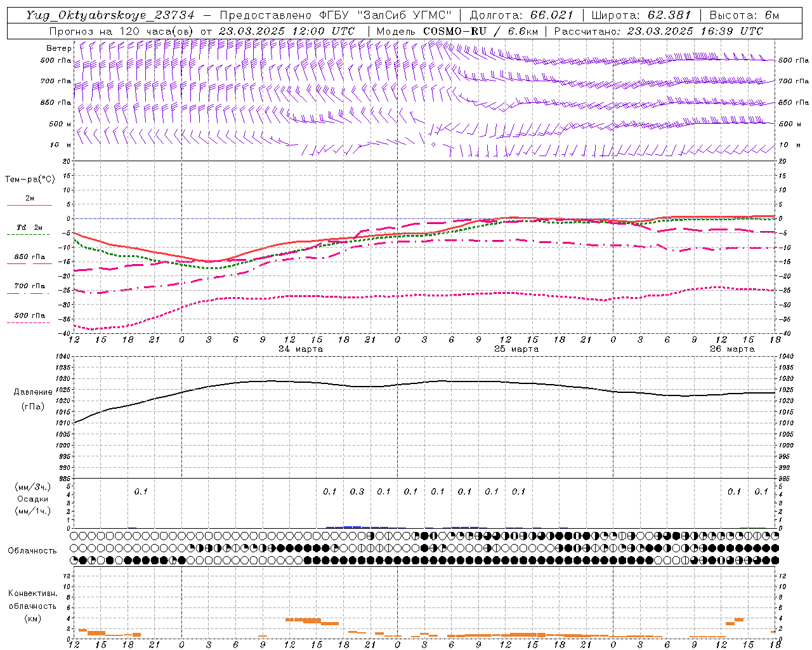Click the Тем-ра(°C) temperature panel label
The width and height of the screenshot is (812, 650).
[30, 180]
